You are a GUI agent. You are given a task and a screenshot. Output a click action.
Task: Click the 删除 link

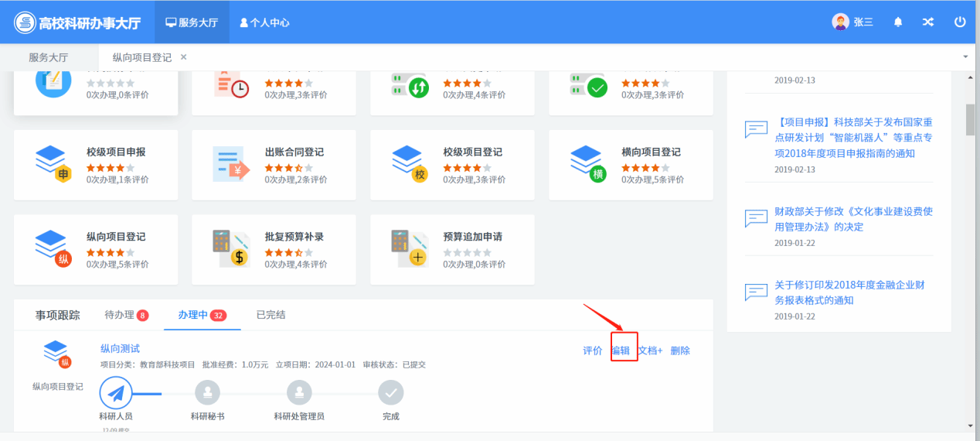pos(680,350)
